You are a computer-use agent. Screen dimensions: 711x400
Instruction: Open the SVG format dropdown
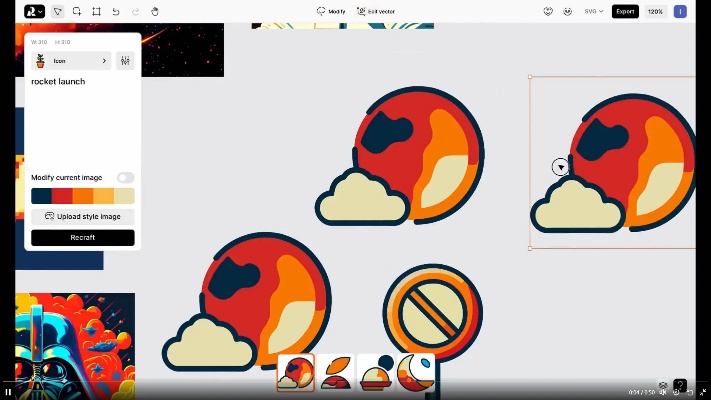pos(594,11)
